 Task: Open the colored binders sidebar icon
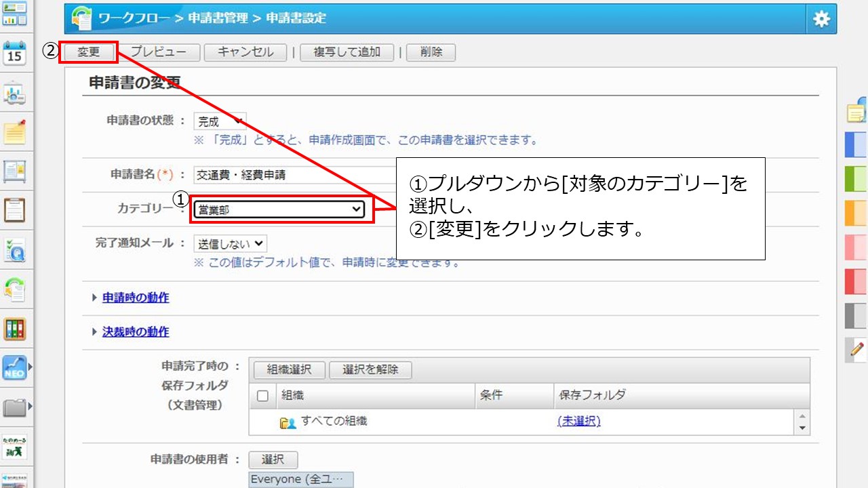click(14, 329)
